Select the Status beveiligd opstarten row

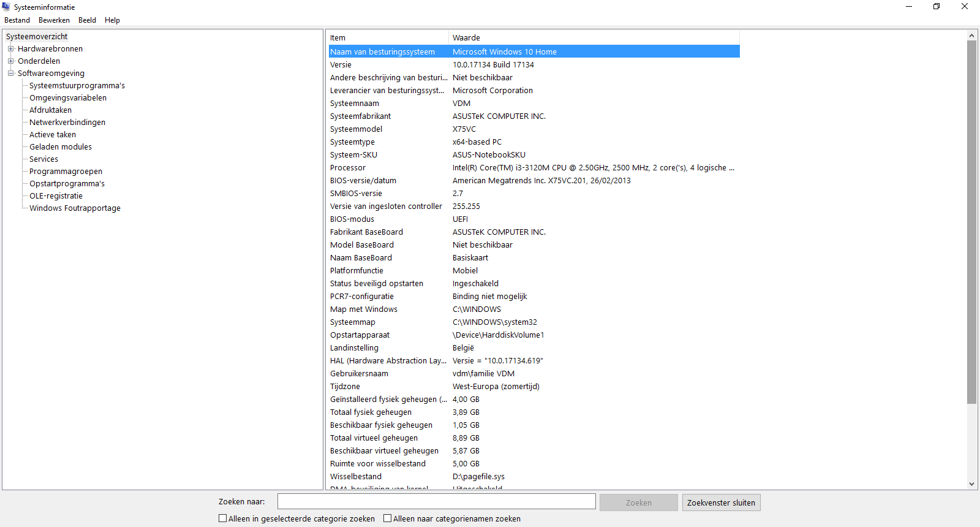534,284
